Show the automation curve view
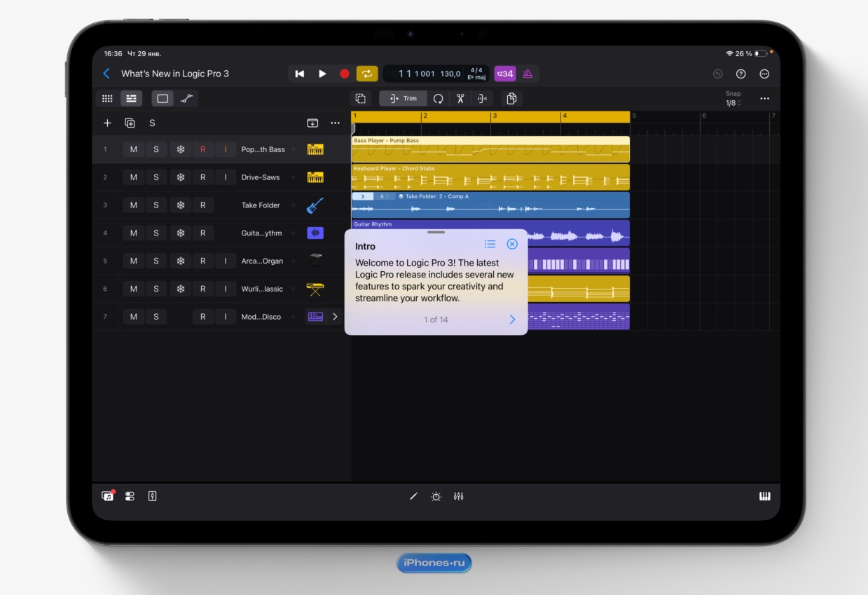 point(186,99)
